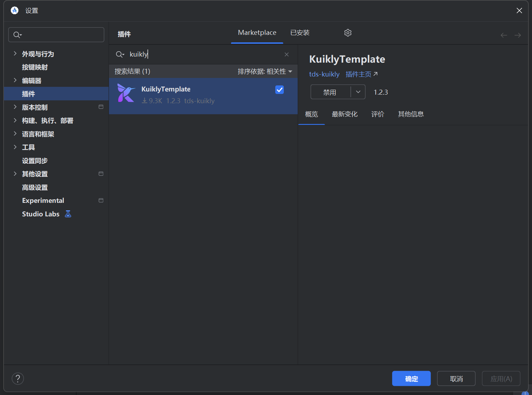This screenshot has height=395, width=532.
Task: Select the KuiklyTemplate search result row
Action: 203,96
